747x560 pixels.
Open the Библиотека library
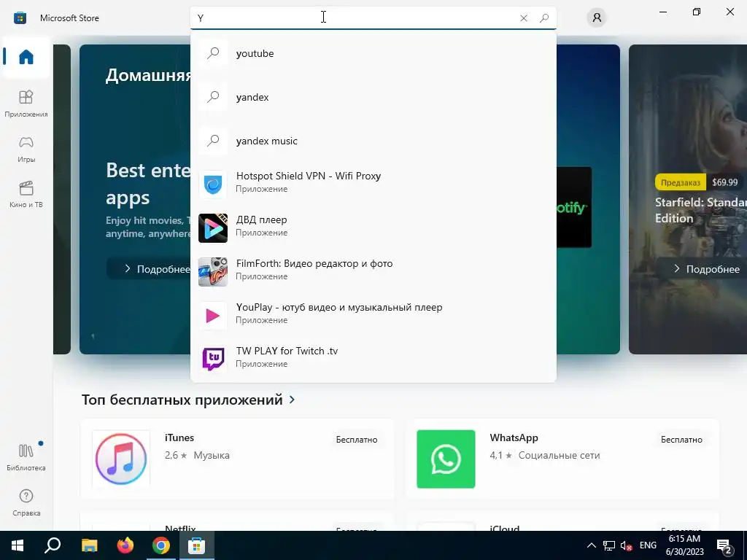point(26,457)
